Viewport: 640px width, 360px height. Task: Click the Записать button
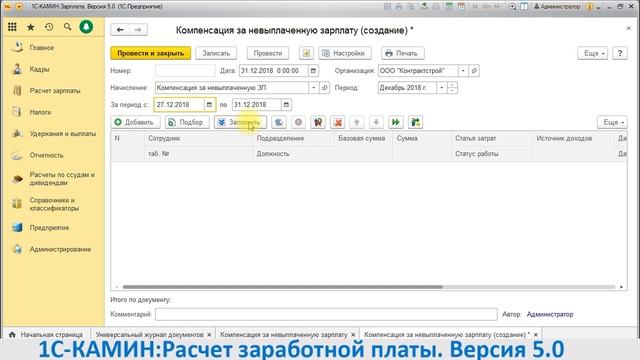coord(216,53)
